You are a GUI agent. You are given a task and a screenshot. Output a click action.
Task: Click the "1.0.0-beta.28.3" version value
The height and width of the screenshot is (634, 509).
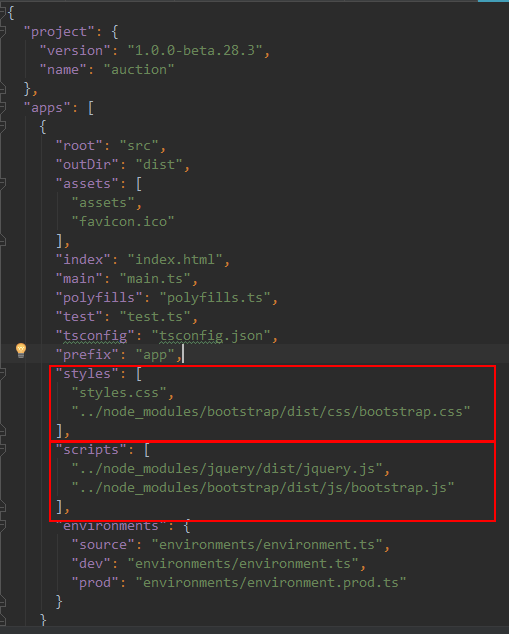point(196,51)
